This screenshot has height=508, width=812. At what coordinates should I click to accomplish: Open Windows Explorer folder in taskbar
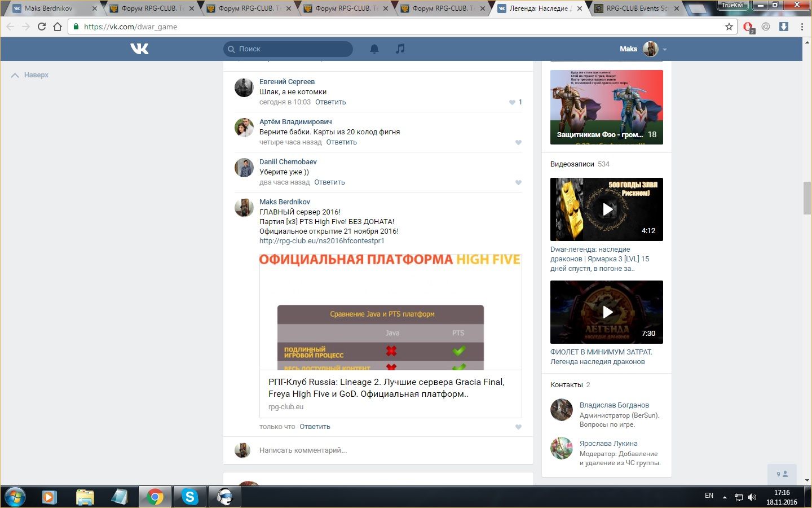85,497
